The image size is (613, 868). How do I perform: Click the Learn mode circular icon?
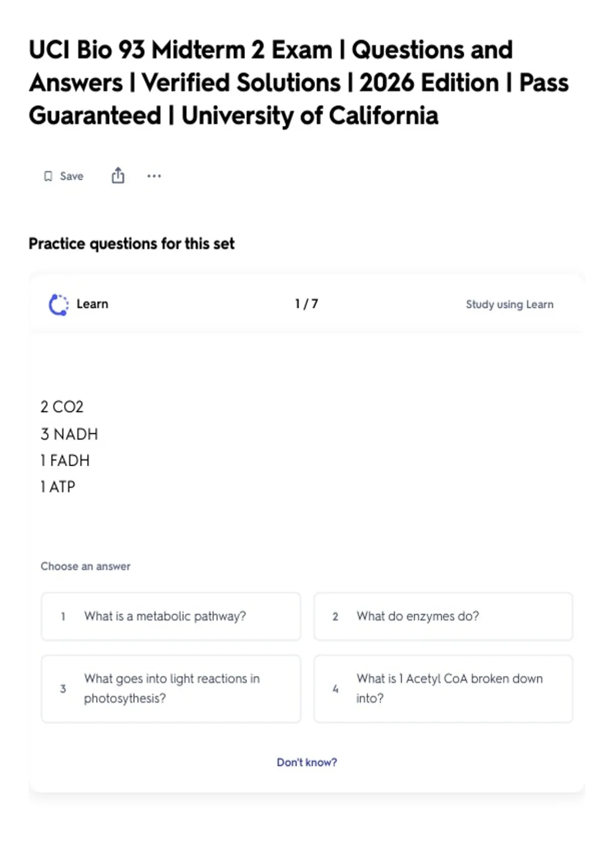(59, 304)
